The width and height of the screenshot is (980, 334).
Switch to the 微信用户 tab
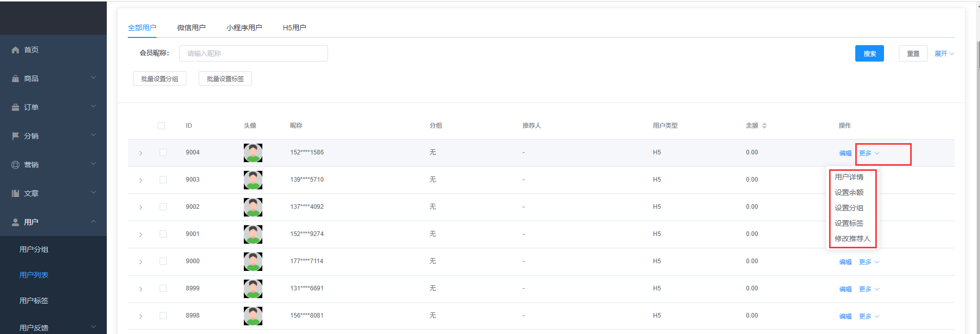191,28
